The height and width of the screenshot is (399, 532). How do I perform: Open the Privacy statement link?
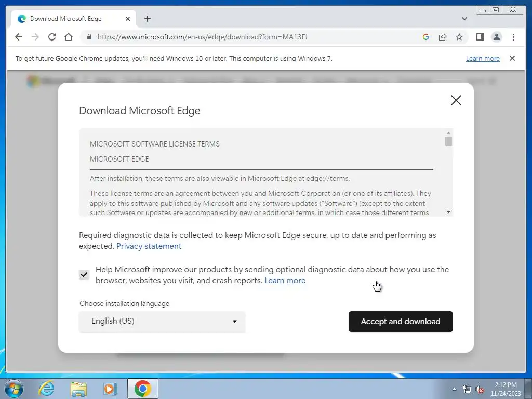pos(149,246)
